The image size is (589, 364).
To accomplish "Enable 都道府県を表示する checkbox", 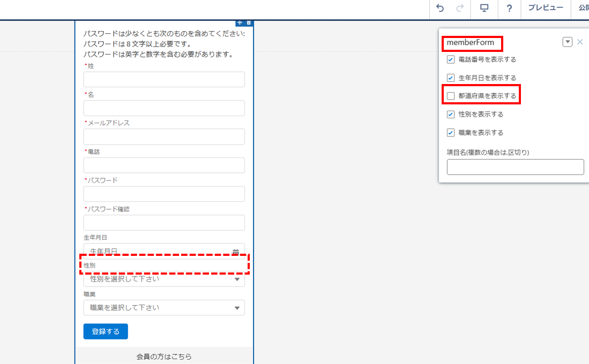I will point(451,96).
